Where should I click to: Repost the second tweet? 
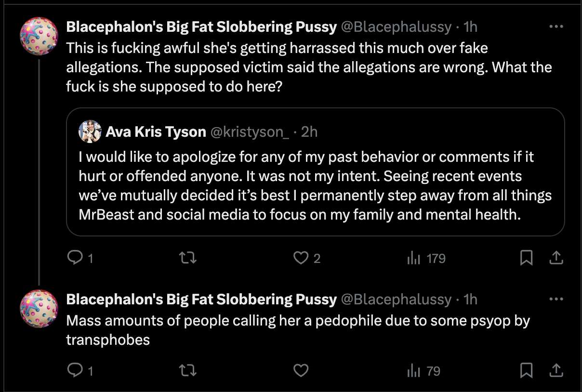(187, 371)
